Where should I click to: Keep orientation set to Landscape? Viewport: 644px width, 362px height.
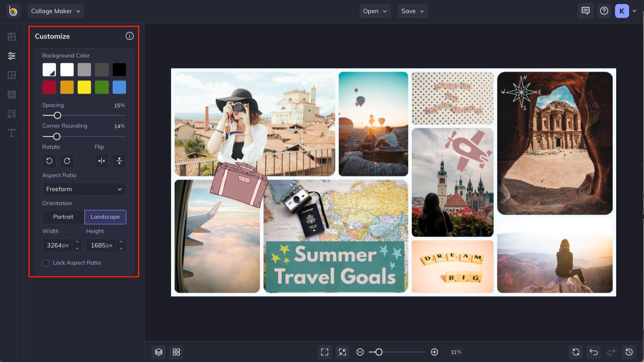pyautogui.click(x=105, y=217)
